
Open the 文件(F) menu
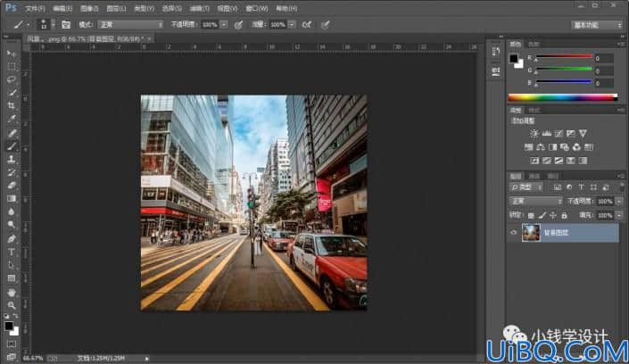(x=36, y=8)
